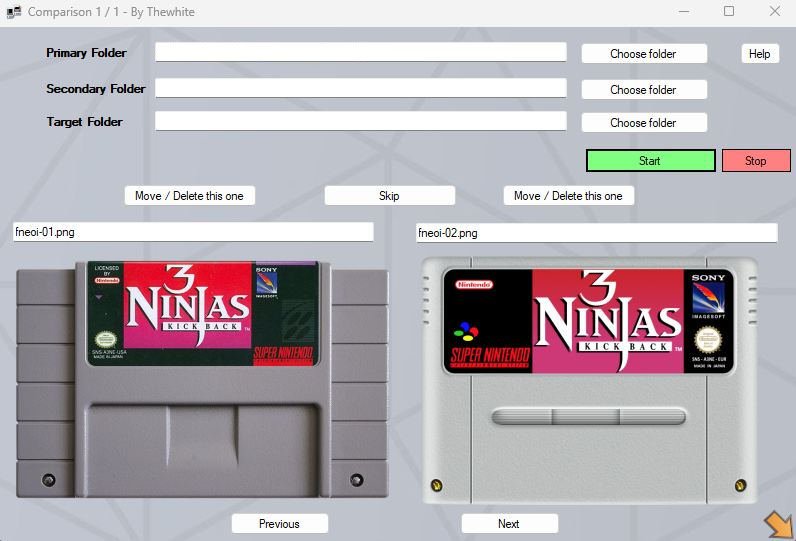Move or delete the left image fneoi-01.png
796x541 pixels.
pyautogui.click(x=189, y=196)
